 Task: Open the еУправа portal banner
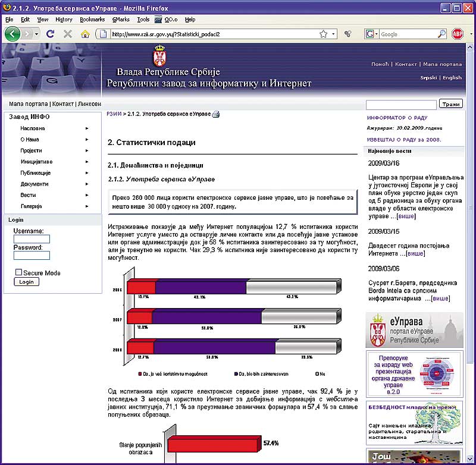(414, 330)
